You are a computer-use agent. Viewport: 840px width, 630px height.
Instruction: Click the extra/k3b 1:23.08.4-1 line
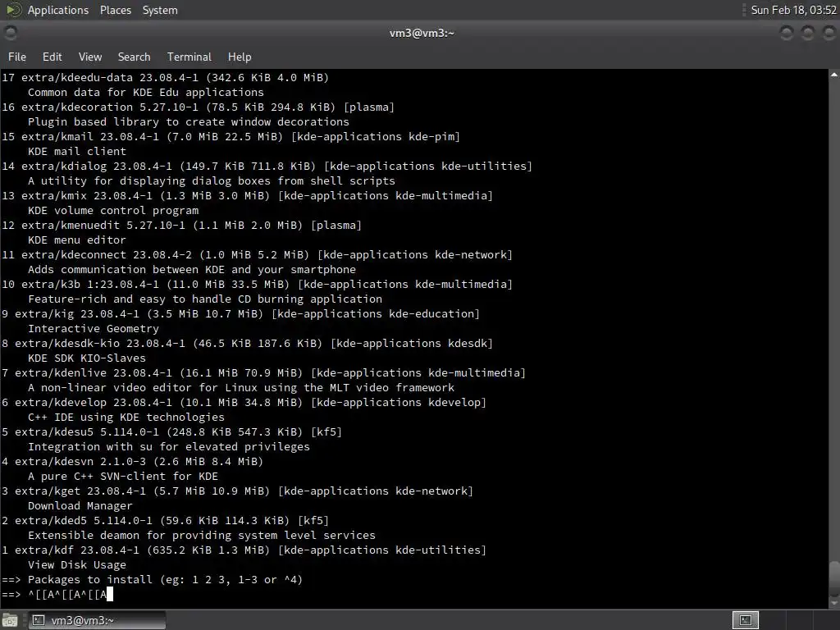tap(257, 284)
